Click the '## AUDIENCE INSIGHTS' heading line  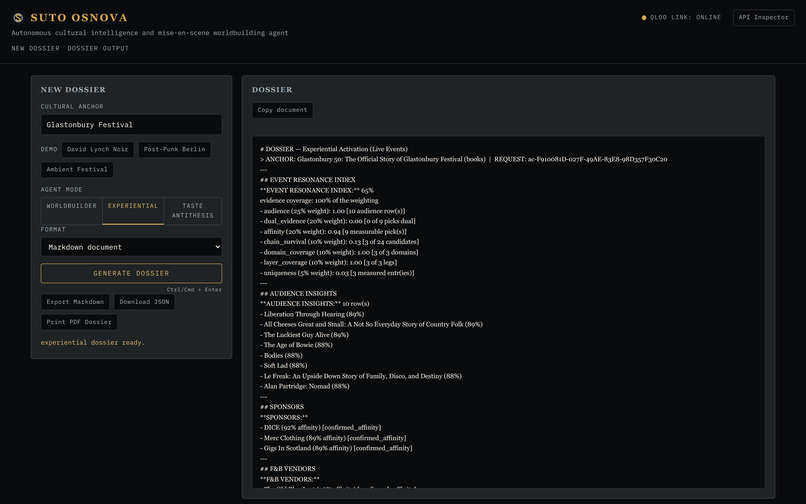point(298,293)
